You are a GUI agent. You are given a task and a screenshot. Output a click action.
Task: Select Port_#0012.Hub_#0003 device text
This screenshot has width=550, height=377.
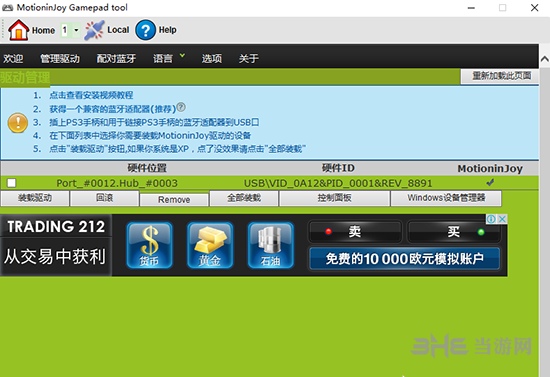click(x=117, y=183)
